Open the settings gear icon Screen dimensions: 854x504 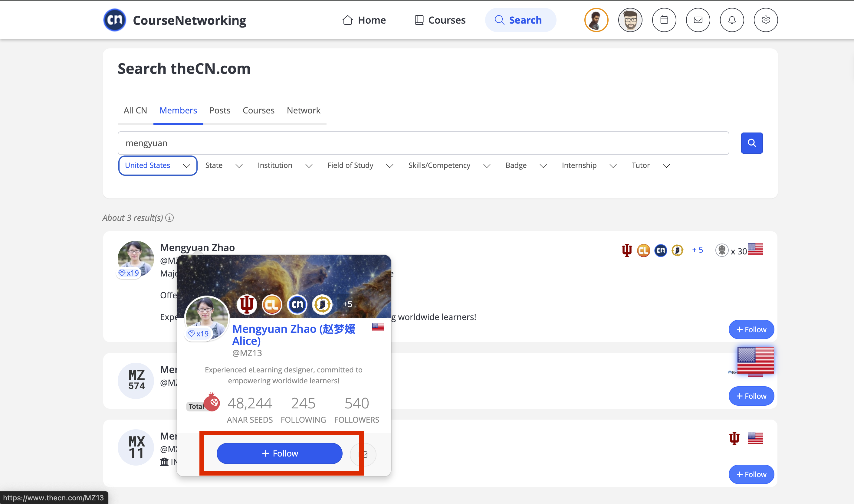point(766,20)
